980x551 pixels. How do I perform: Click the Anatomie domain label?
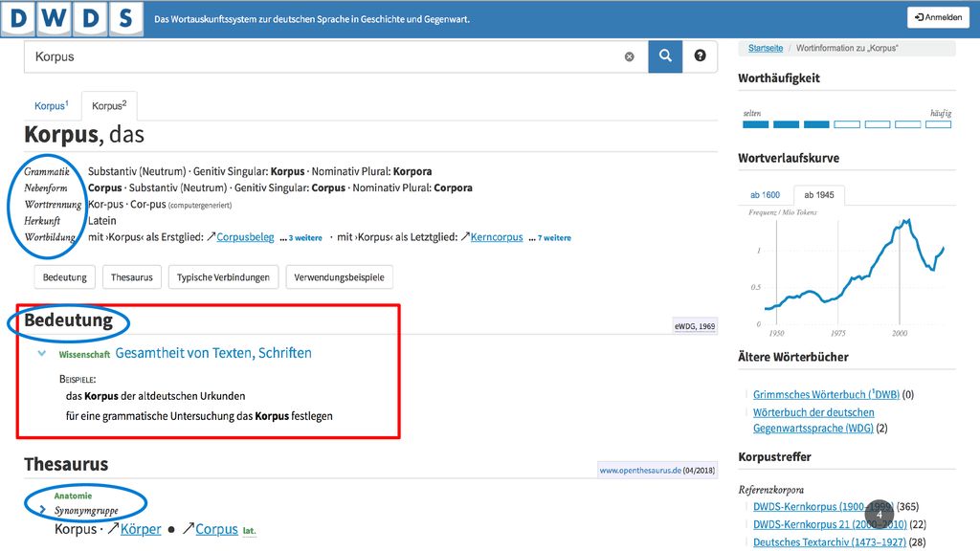coord(73,496)
